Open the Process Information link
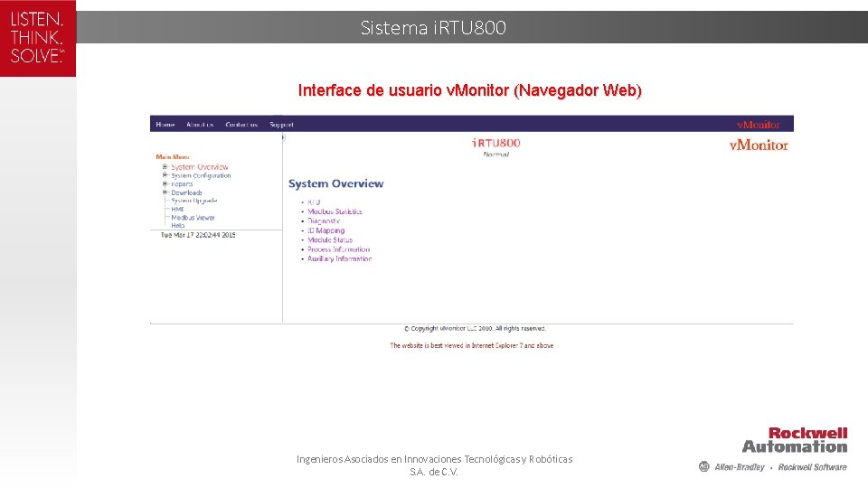Screen dimensions: 868x488 tap(338, 249)
